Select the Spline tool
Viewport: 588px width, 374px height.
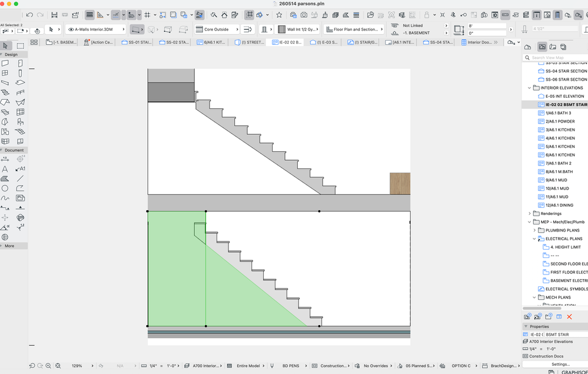click(x=5, y=198)
